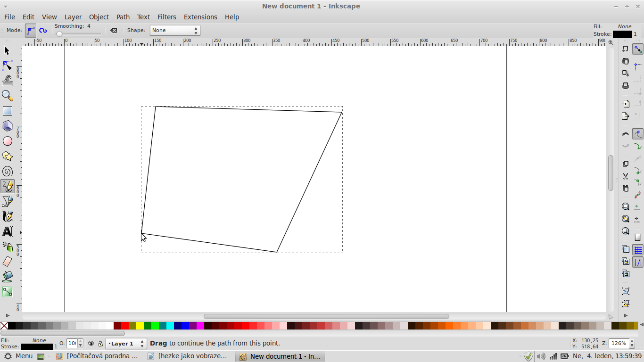Image resolution: width=644 pixels, height=362 pixels.
Task: Select the Calligraphy tool
Action: coord(7,216)
